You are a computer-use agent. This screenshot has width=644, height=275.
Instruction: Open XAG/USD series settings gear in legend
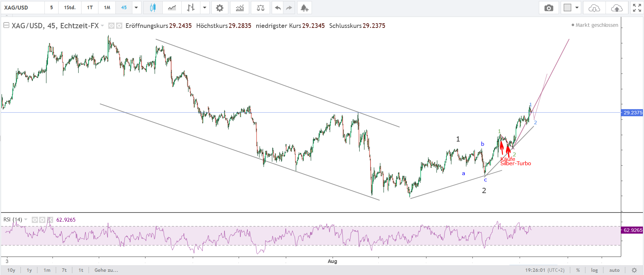pyautogui.click(x=119, y=26)
